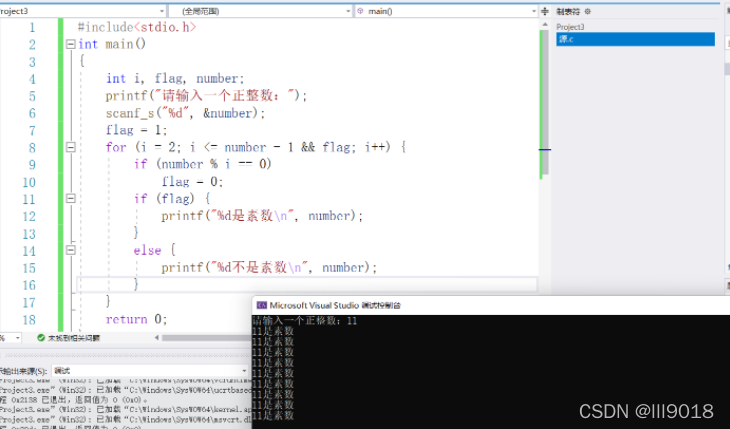The image size is (730, 429).
Task: Click the printf 请输入一个正整数 line
Action: click(206, 96)
